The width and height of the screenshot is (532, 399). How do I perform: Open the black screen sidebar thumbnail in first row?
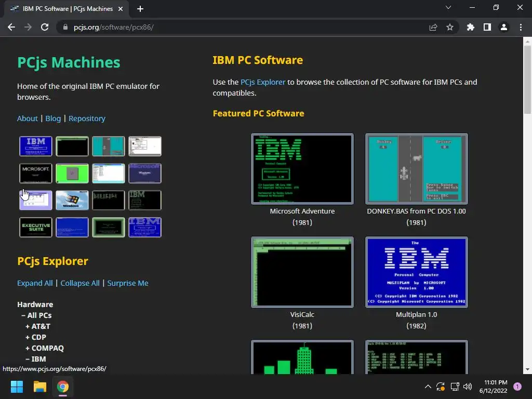point(72,146)
